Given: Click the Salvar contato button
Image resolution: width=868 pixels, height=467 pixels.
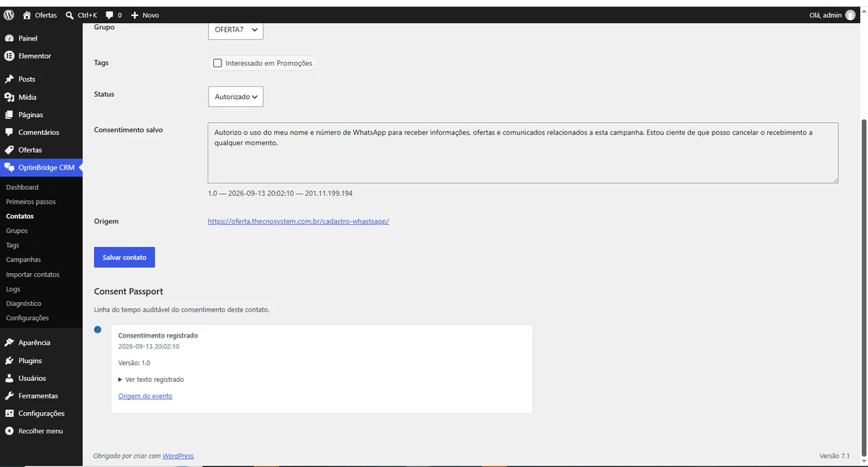Looking at the screenshot, I should coord(124,257).
